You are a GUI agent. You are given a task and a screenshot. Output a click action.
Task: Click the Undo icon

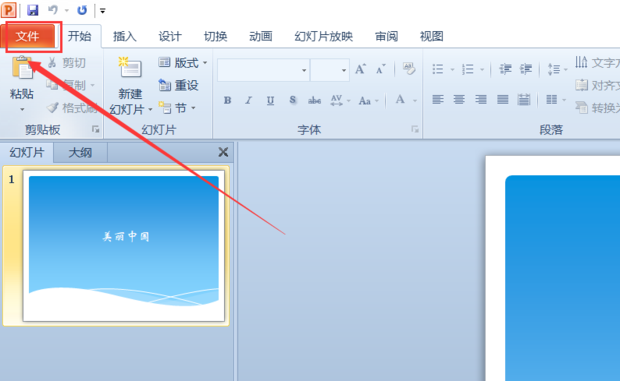pos(53,10)
